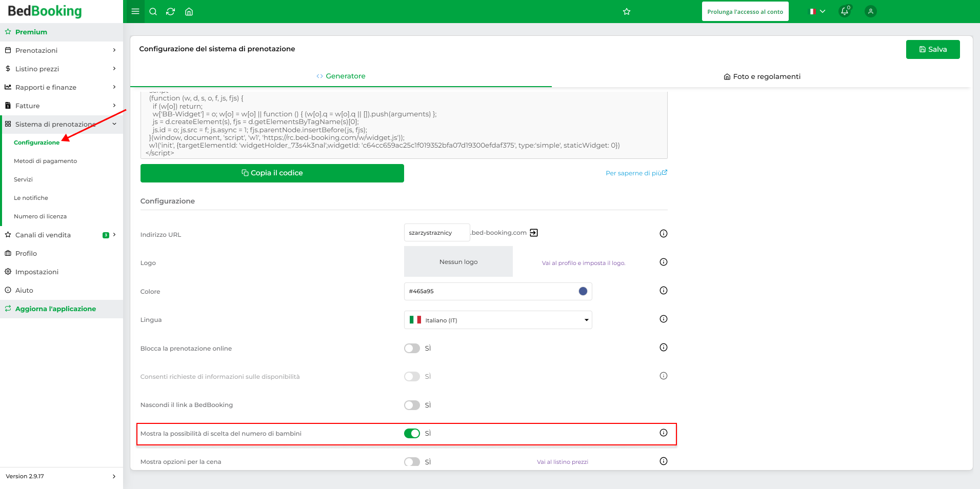Go to home icon in top bar
This screenshot has height=489, width=980.
pyautogui.click(x=189, y=11)
